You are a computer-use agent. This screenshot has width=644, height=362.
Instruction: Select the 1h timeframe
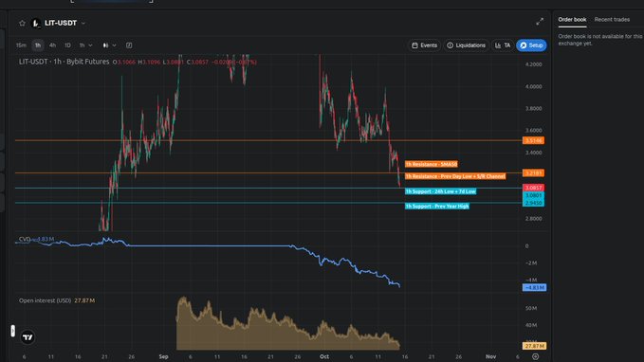click(38, 45)
